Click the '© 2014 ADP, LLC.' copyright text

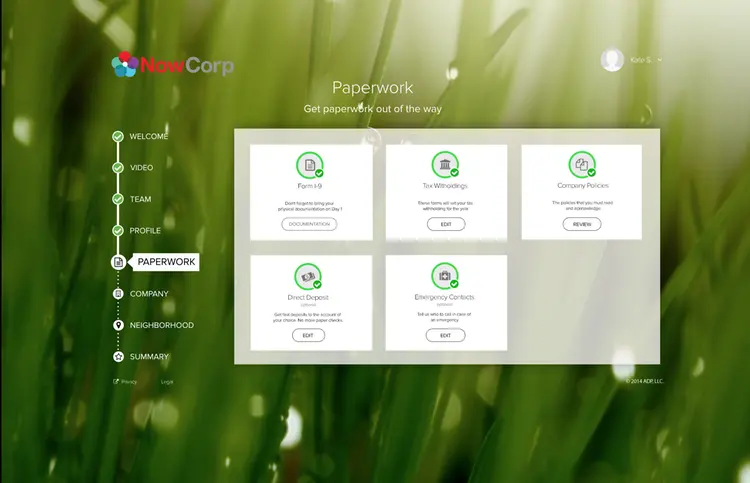coord(644,381)
